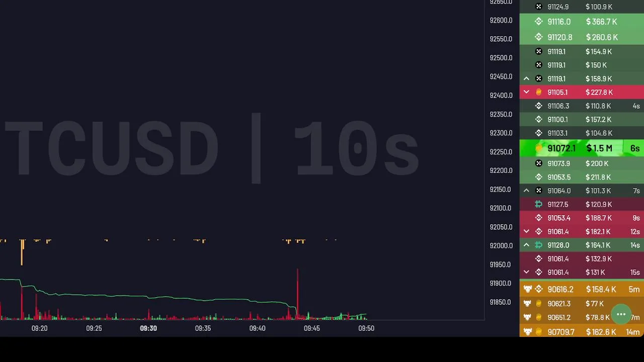Click the exchange icon in the $154.9 K row
The height and width of the screenshot is (362, 644).
538,52
